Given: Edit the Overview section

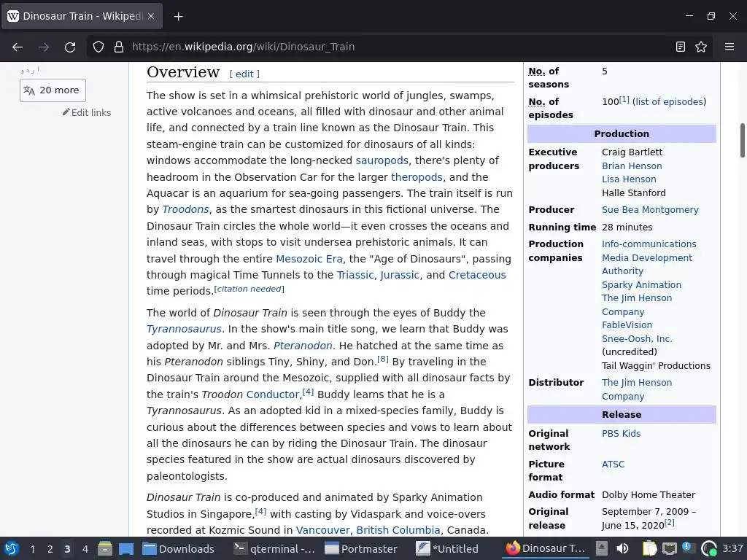Looking at the screenshot, I should click(x=244, y=74).
